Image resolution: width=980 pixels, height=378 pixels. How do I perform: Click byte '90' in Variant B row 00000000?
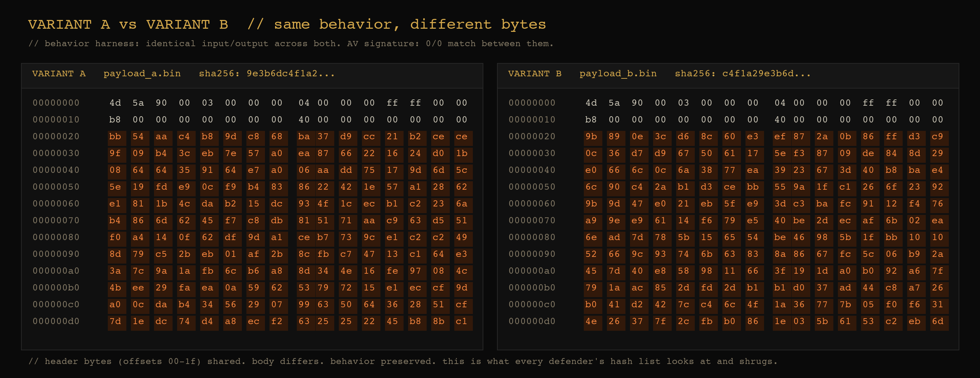click(637, 103)
